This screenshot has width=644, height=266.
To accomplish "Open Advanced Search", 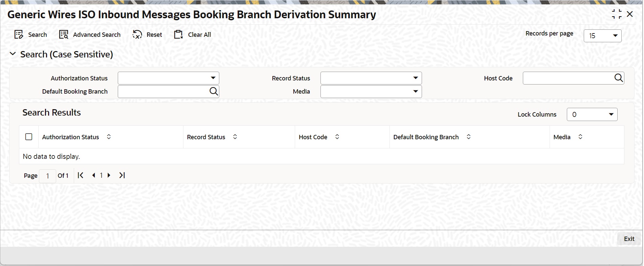I will pyautogui.click(x=90, y=34).
